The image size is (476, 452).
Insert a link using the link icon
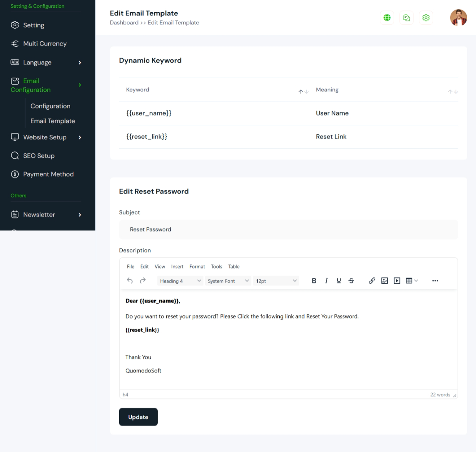point(372,281)
